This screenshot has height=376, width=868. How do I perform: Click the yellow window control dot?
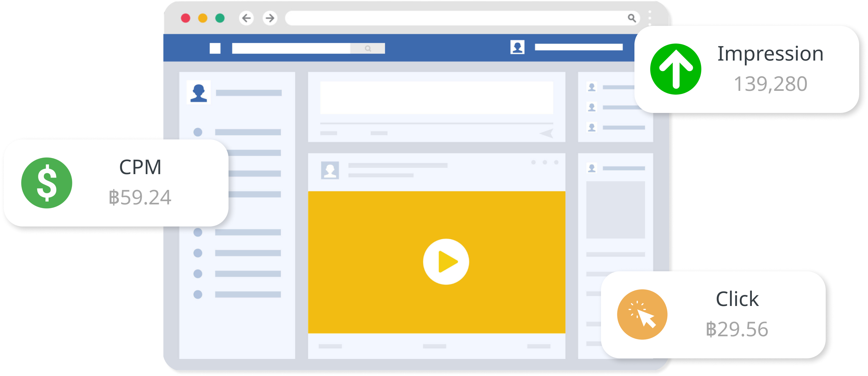click(x=203, y=18)
